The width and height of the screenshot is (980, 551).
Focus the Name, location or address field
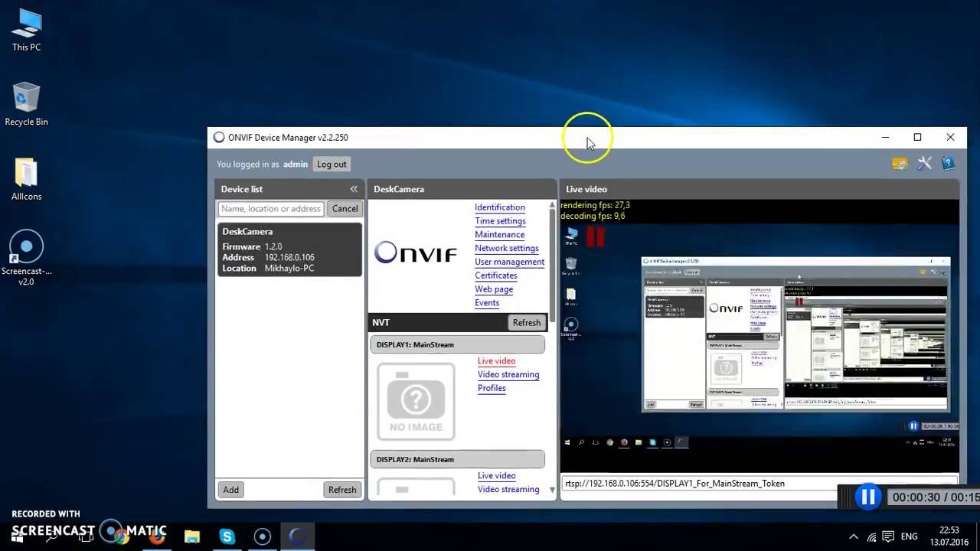(x=271, y=208)
